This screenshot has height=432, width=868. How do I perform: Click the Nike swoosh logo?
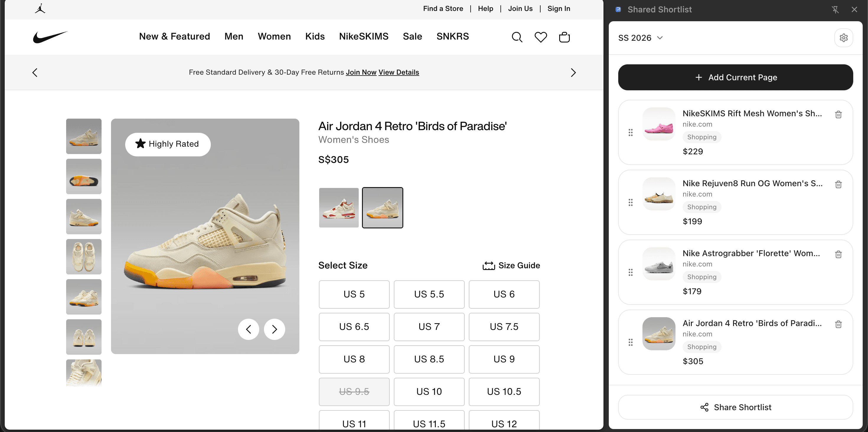(50, 37)
